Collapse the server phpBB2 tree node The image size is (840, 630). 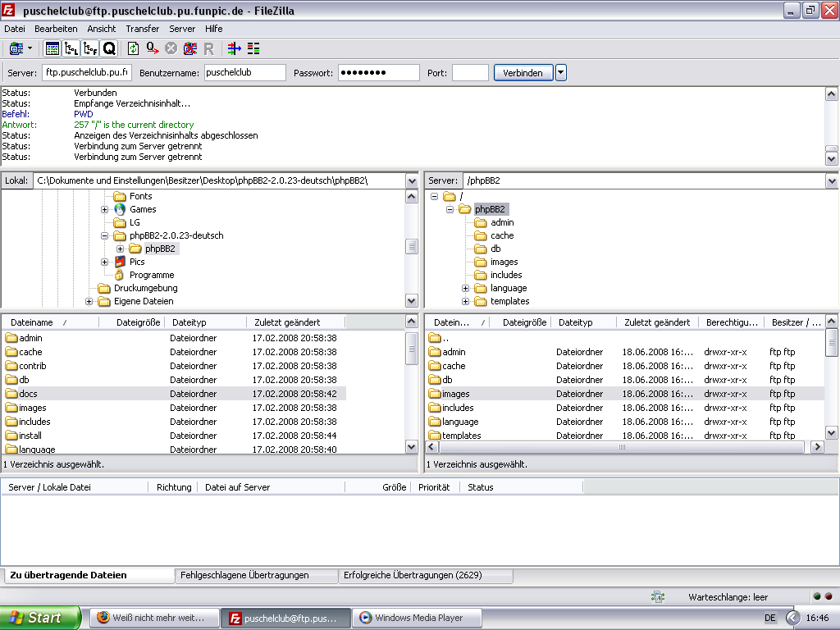click(450, 209)
